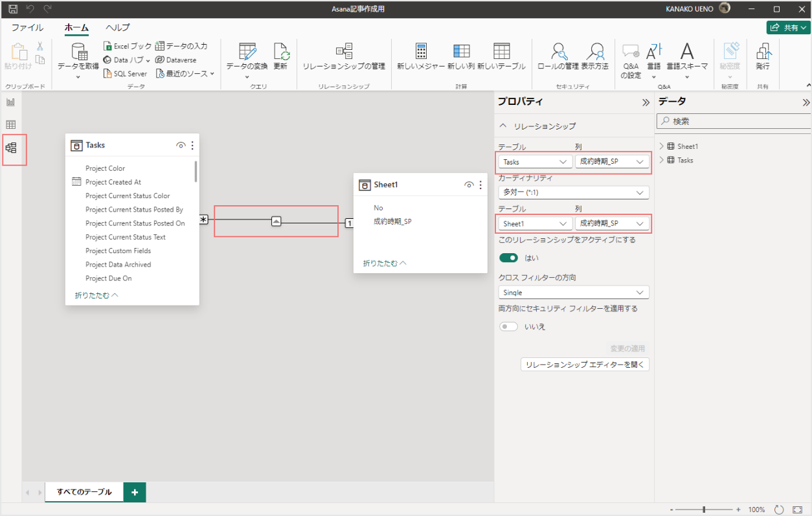Viewport: 812px width, 516px height.
Task: Open 最近のソース list
Action: (185, 74)
